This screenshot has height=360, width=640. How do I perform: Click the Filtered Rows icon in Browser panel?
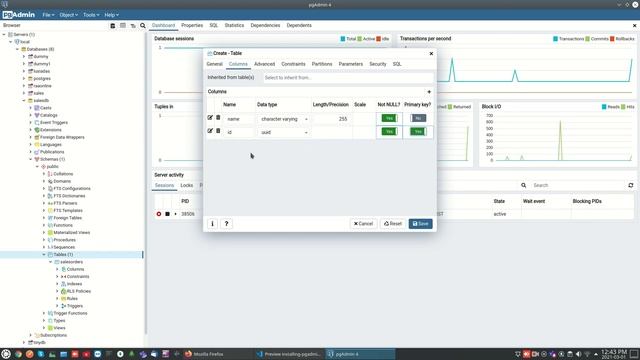tap(133, 26)
